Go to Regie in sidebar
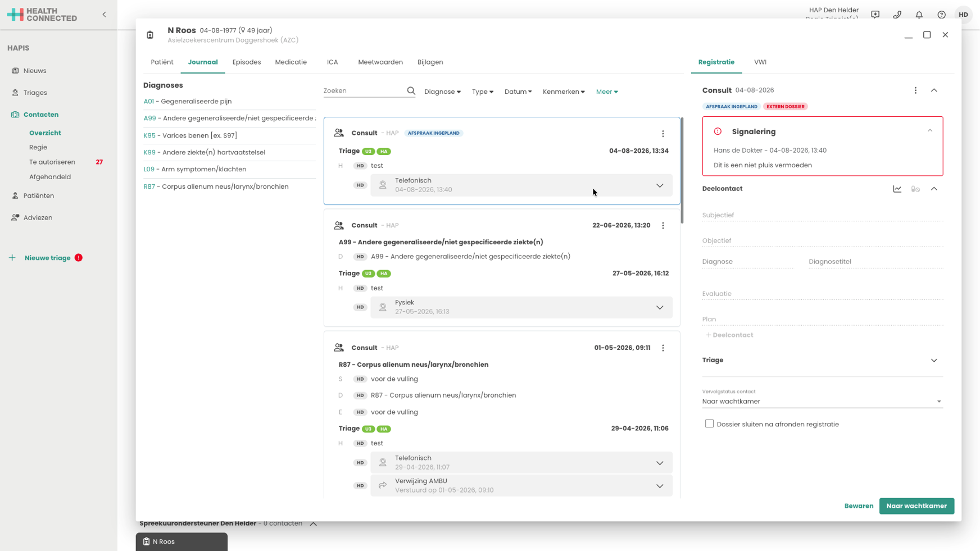The height and width of the screenshot is (551, 980). 38,148
